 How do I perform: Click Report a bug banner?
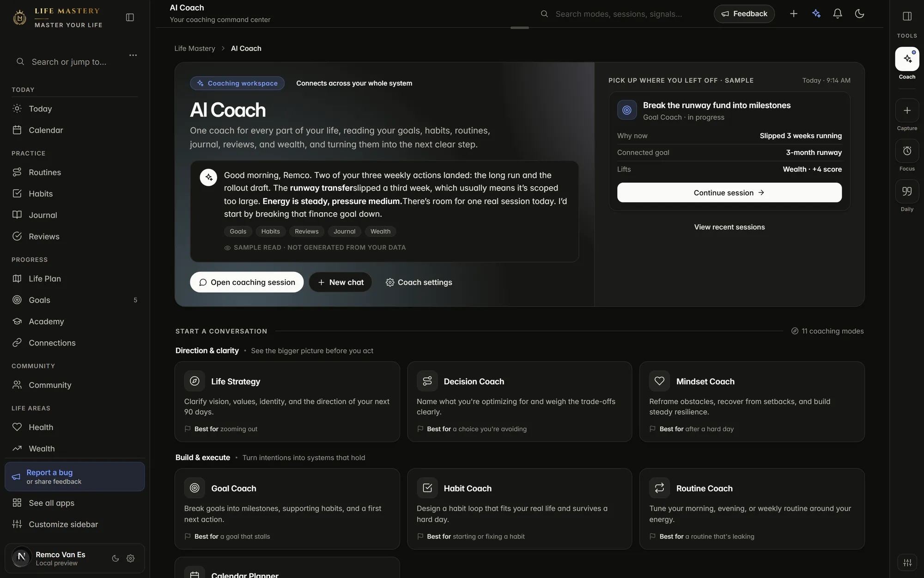pos(75,476)
